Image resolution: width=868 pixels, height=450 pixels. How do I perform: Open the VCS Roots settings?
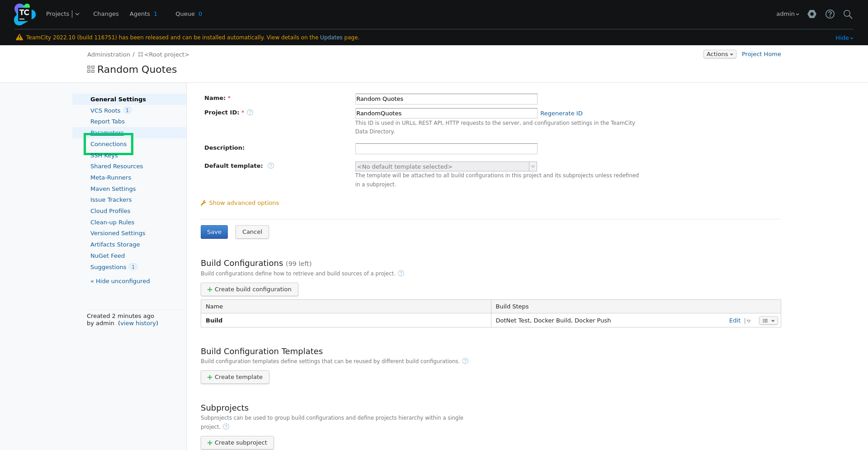coord(105,111)
